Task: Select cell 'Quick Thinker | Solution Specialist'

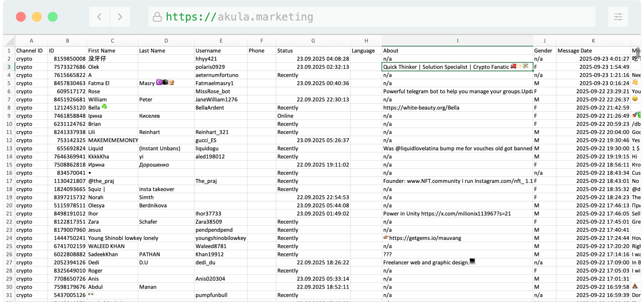Action: point(457,67)
